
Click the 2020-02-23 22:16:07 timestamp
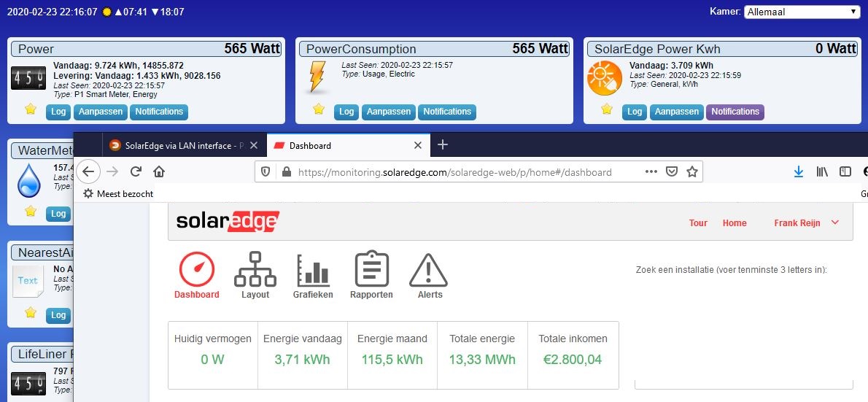[x=52, y=12]
